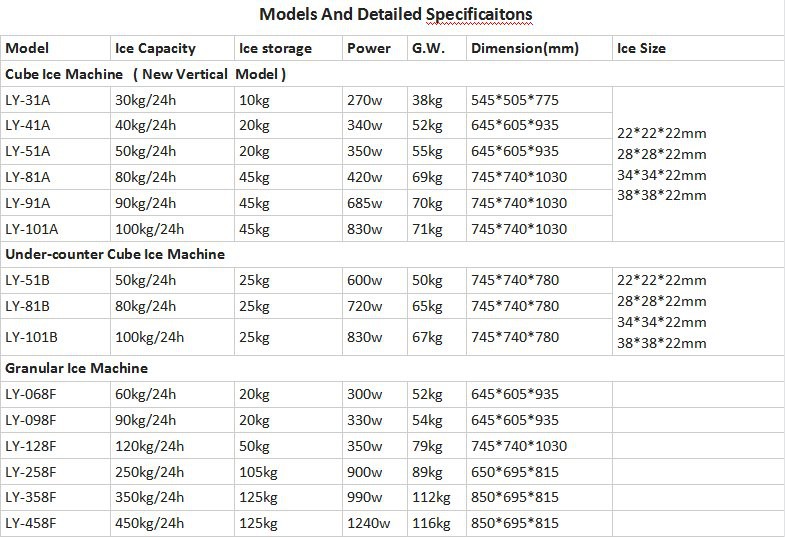Screen dimensions: 785x537
Task: Select the "Model" column header
Action: (27, 49)
